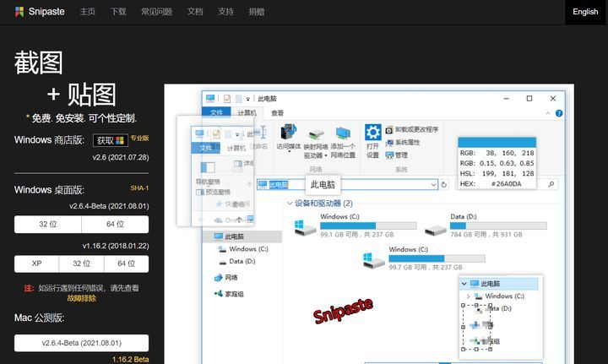Click 系统属性 in the ribbon
Viewport: 608px width, 364px height.
click(403, 143)
